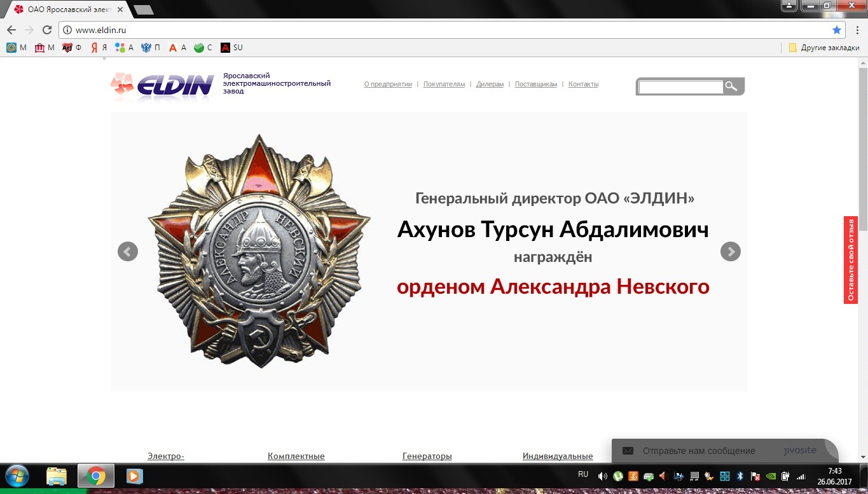The image size is (868, 494).
Task: Open 'Оставьте свой отзыв' feedback tab
Action: (x=850, y=260)
